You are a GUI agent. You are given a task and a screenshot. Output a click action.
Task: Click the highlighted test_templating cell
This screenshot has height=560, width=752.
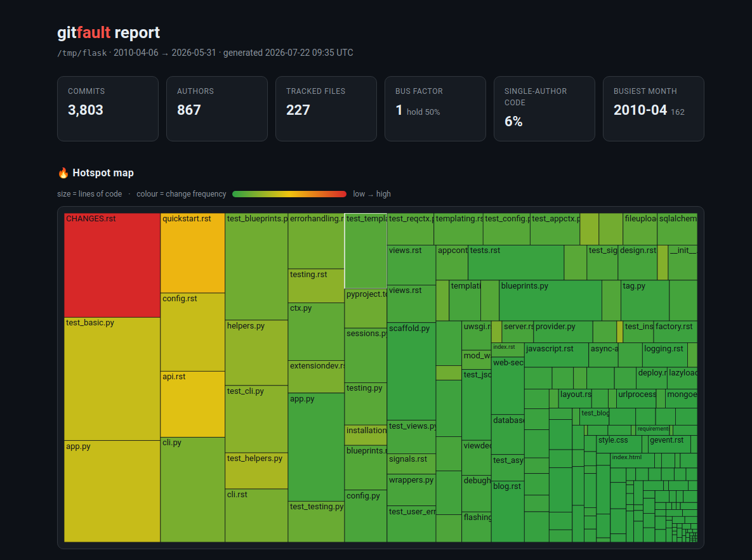[366, 251]
